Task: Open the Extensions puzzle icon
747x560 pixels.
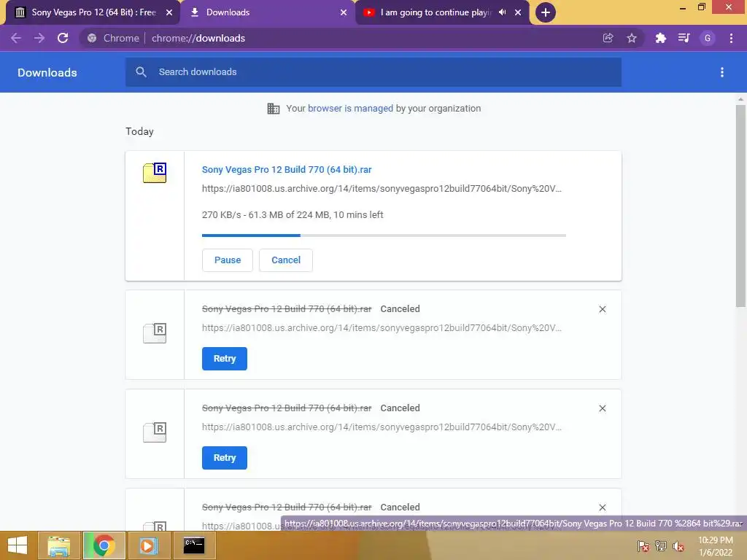Action: (x=660, y=38)
